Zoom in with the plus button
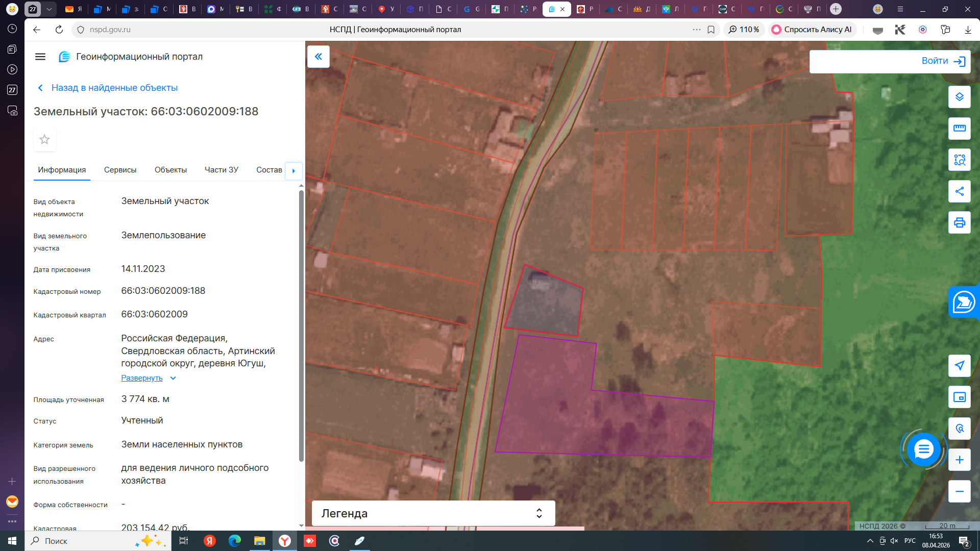This screenshot has width=980, height=551. pyautogui.click(x=959, y=460)
